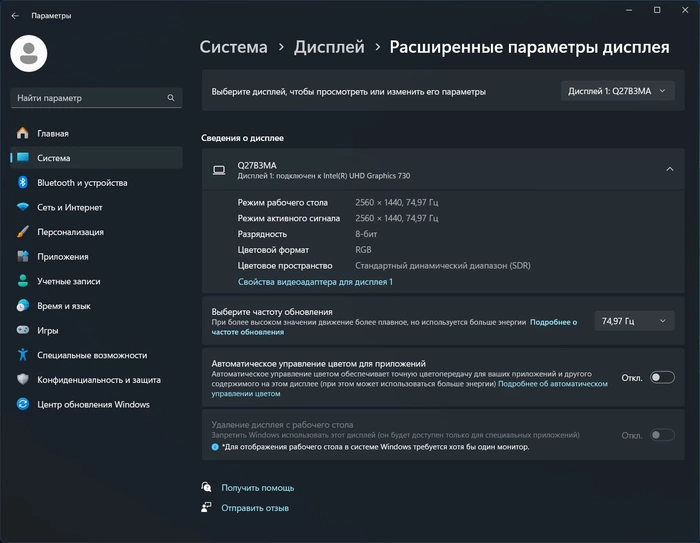Click the search magnifier icon
Image resolution: width=700 pixels, height=543 pixels.
[171, 98]
